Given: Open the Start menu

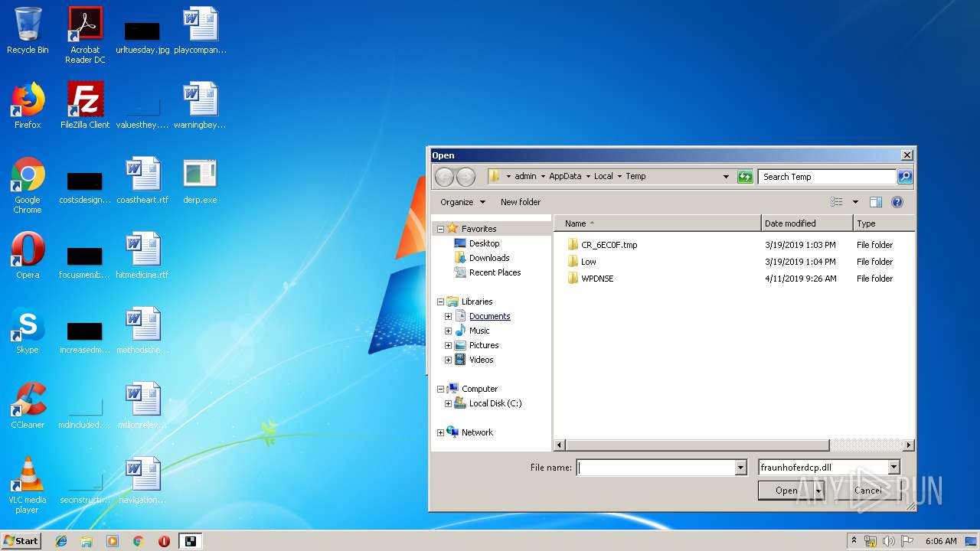Looking at the screenshot, I should 21,541.
